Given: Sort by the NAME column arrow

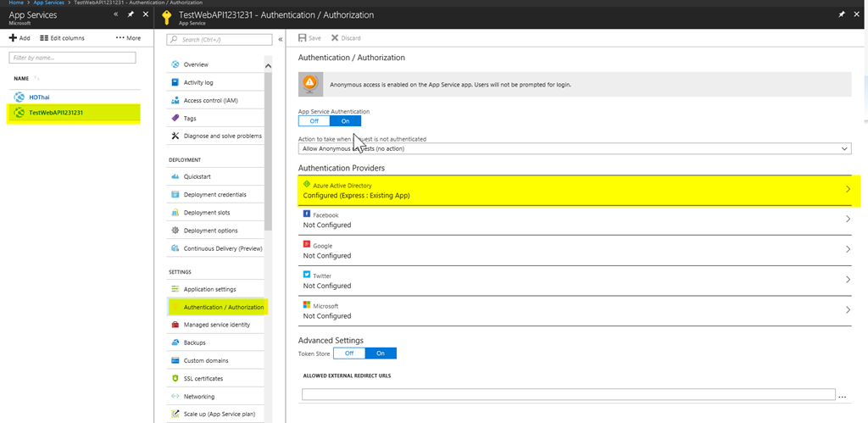Looking at the screenshot, I should tap(37, 78).
